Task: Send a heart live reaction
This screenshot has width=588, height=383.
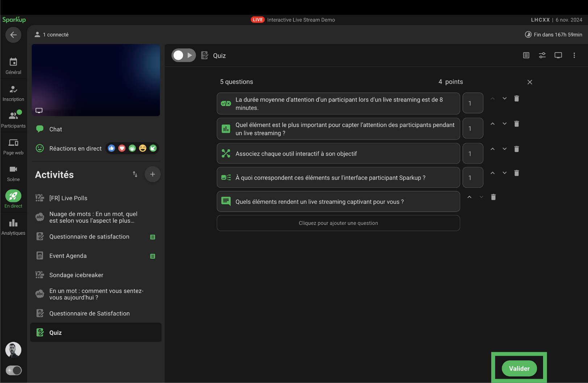Action: [122, 148]
